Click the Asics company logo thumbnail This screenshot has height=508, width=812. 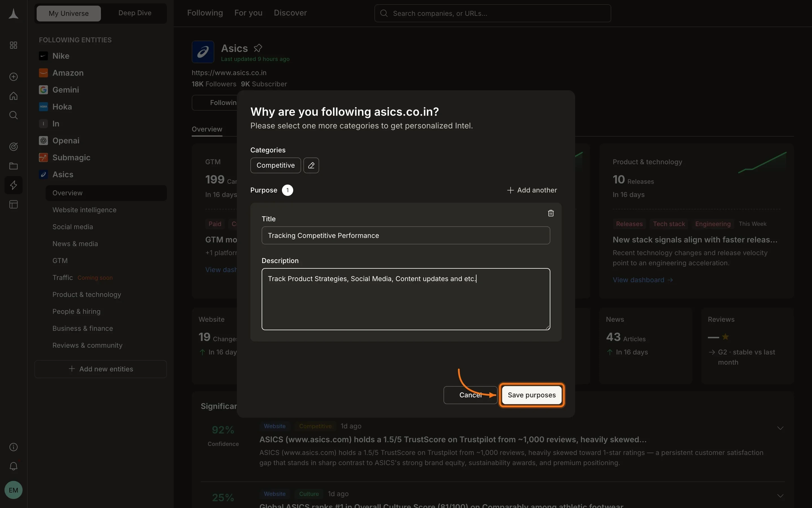tap(203, 52)
